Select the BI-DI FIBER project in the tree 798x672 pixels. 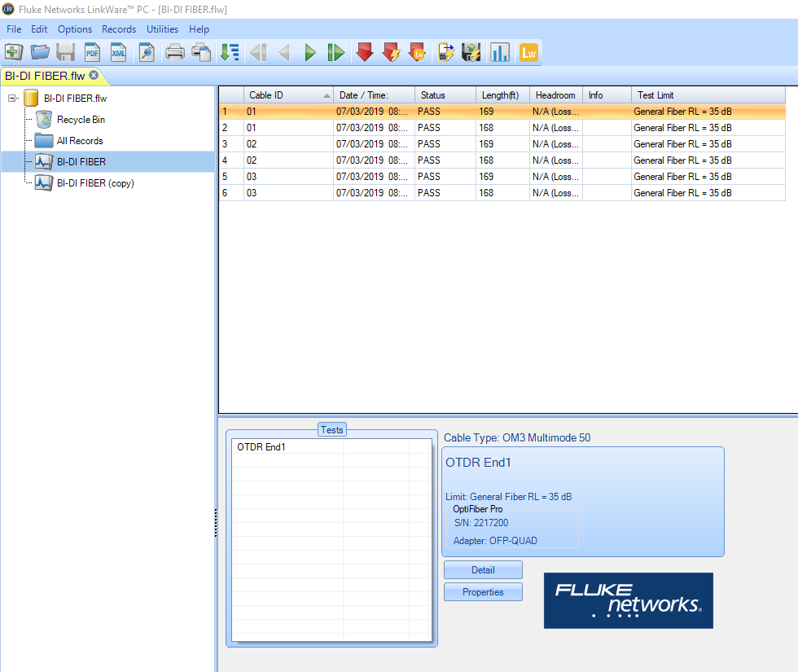click(x=81, y=162)
